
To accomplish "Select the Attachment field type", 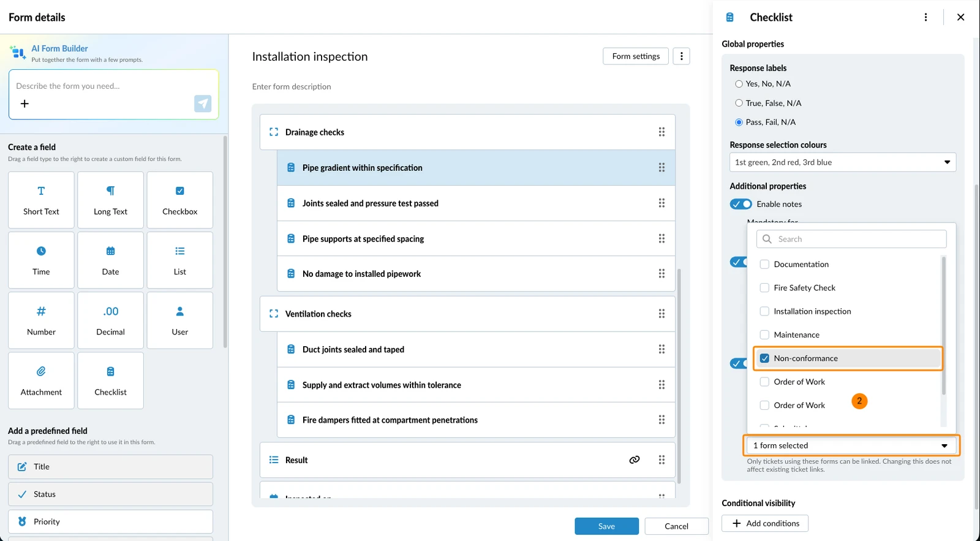I will (41, 380).
